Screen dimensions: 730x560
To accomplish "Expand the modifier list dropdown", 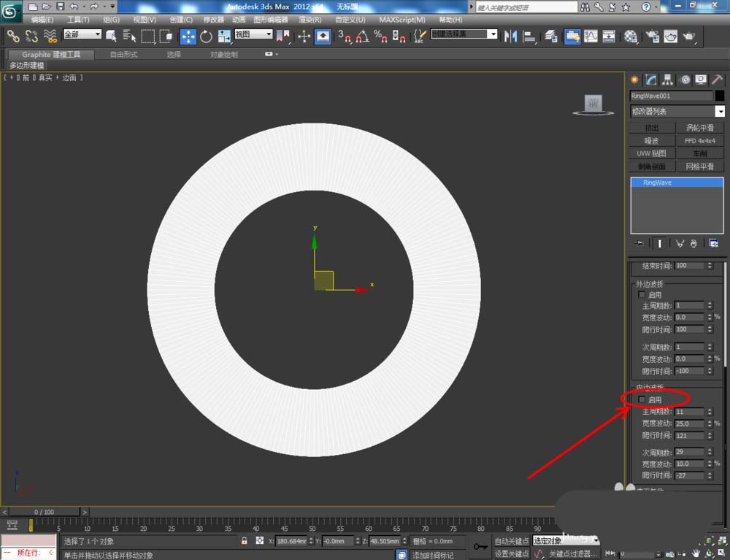I will coord(720,111).
